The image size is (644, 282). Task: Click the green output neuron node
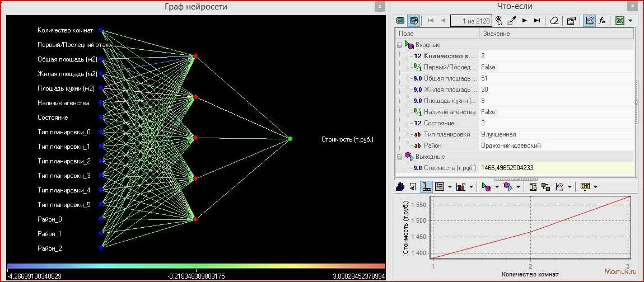290,139
